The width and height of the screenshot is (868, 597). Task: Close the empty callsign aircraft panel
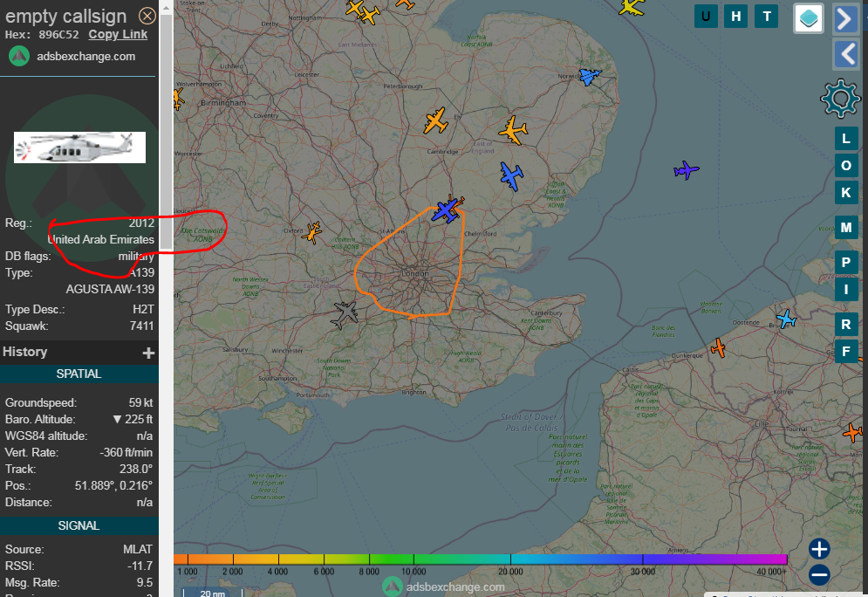point(147,16)
